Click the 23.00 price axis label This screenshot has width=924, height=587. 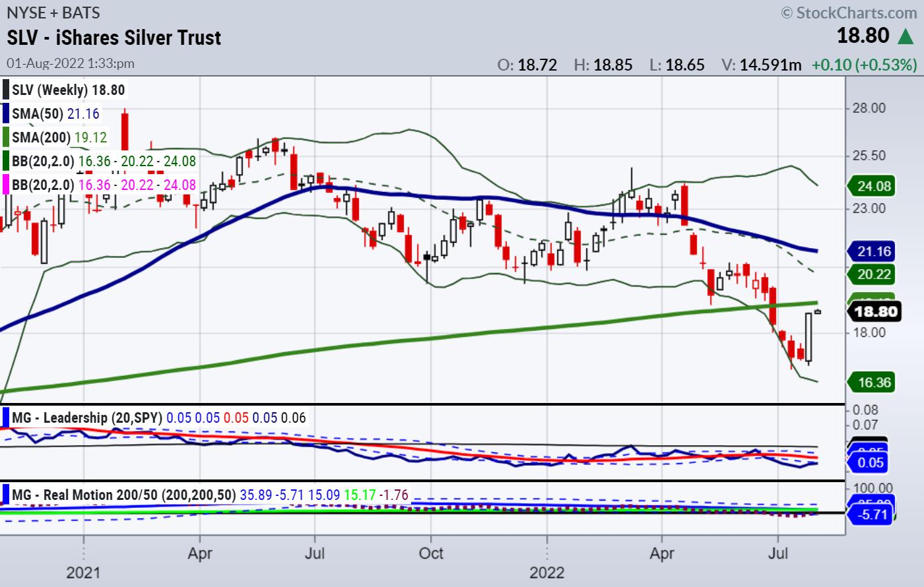[x=869, y=208]
